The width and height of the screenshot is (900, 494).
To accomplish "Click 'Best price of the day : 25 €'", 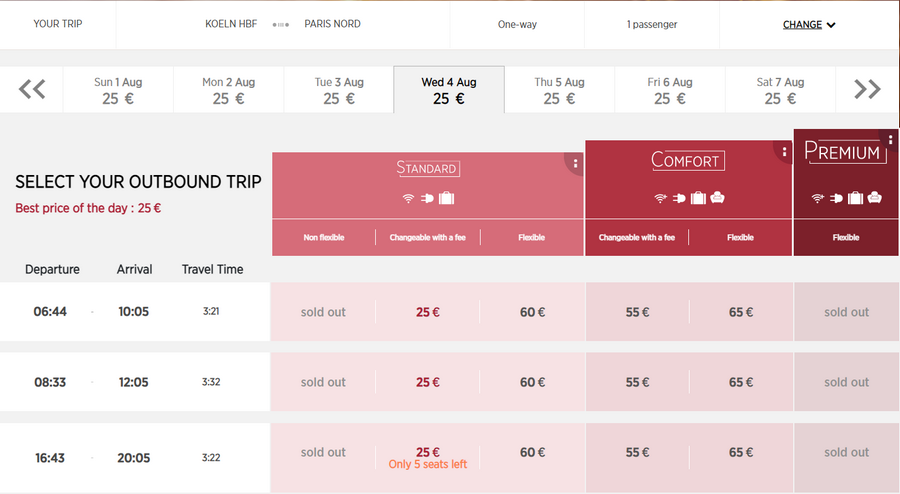I will click(88, 208).
